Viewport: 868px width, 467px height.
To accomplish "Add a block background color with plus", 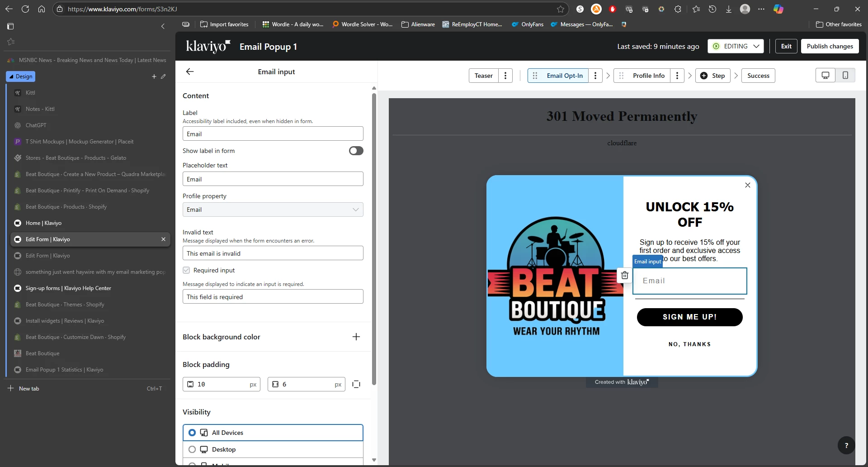I will coord(356,337).
